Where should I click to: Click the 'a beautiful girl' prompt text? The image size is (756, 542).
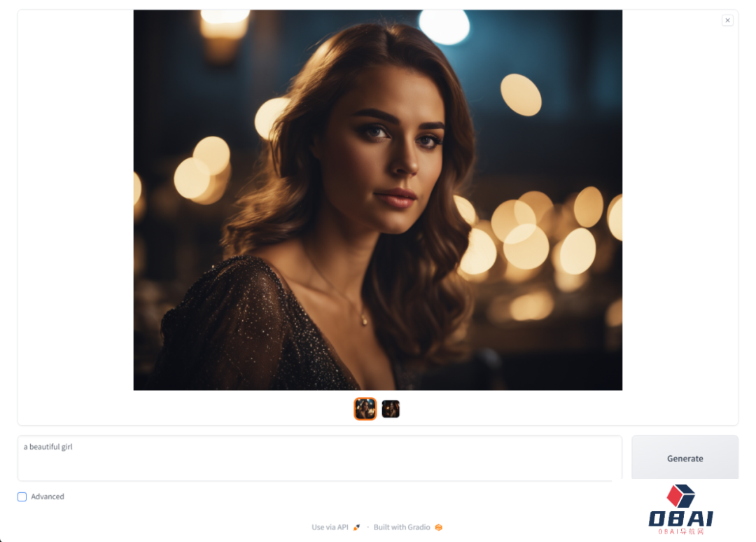(48, 447)
